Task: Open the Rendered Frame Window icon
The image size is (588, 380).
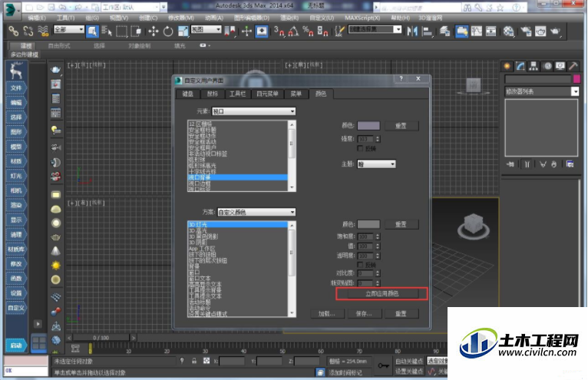Action: pyautogui.click(x=540, y=31)
